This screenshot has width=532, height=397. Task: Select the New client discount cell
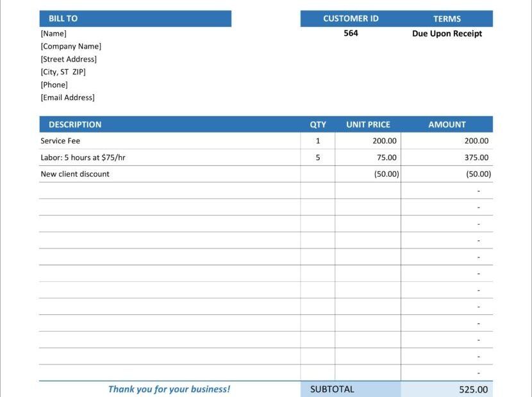tap(74, 174)
